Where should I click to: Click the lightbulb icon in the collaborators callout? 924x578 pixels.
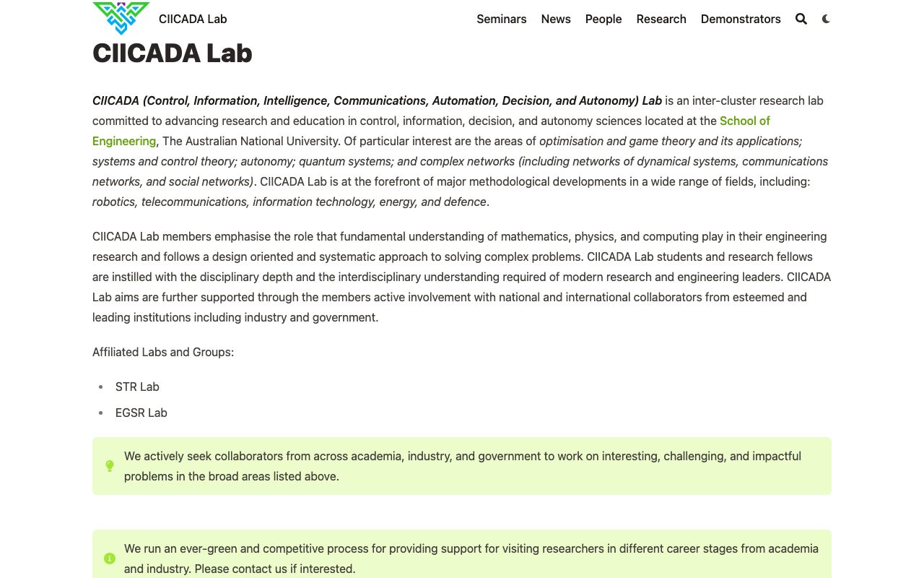pos(110,466)
